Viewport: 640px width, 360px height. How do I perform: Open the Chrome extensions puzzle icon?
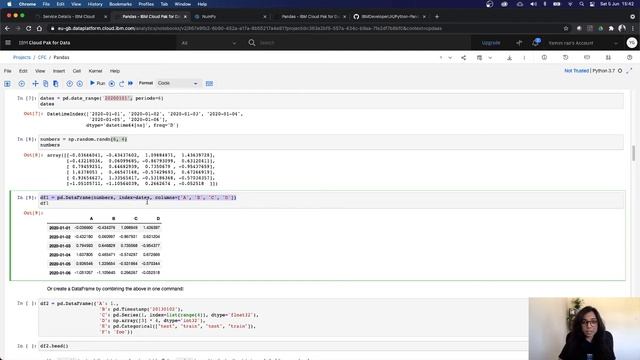(611, 29)
